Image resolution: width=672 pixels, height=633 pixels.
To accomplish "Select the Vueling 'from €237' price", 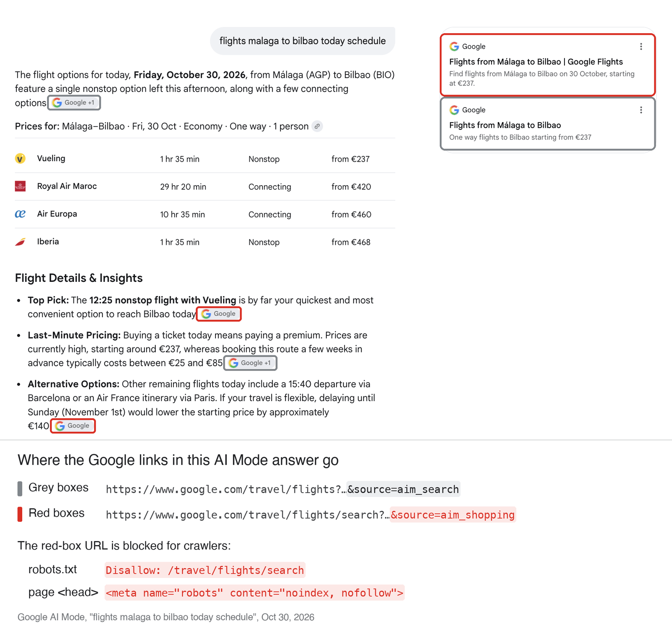I will (350, 159).
